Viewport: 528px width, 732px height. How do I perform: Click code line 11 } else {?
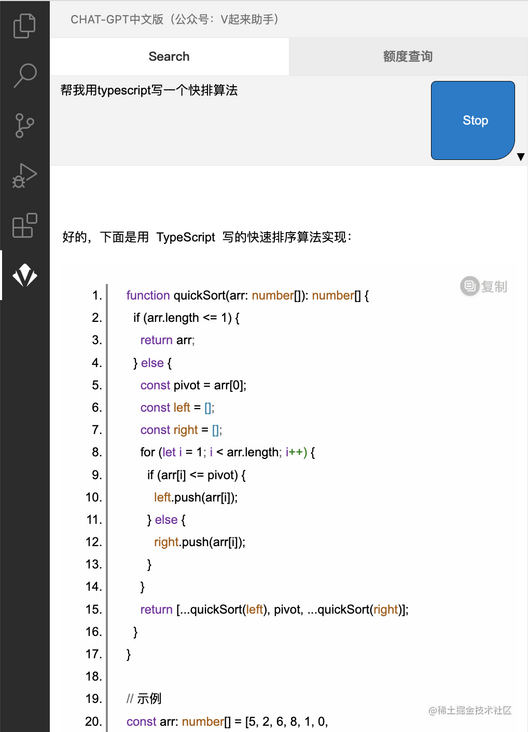(166, 520)
